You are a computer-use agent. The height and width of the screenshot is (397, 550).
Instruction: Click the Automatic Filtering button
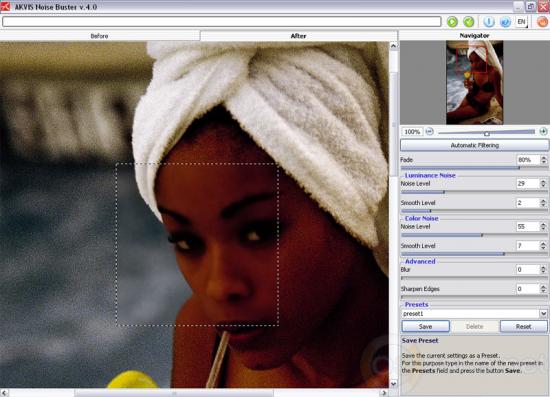point(475,145)
